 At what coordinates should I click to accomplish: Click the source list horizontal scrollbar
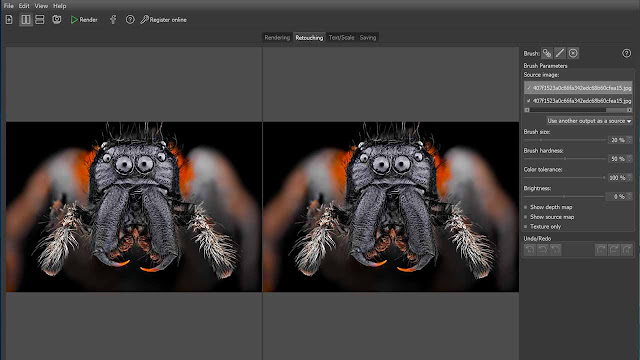tap(578, 110)
